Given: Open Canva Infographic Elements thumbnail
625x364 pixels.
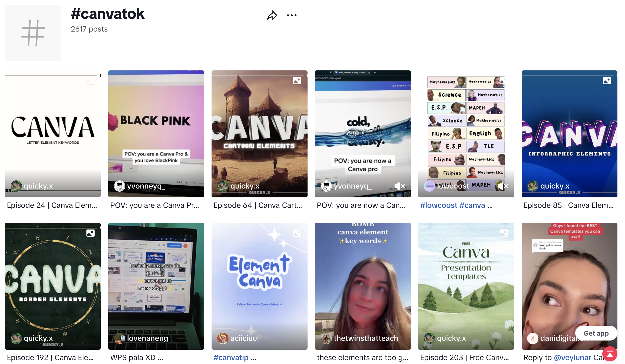Looking at the screenshot, I should point(569,134).
